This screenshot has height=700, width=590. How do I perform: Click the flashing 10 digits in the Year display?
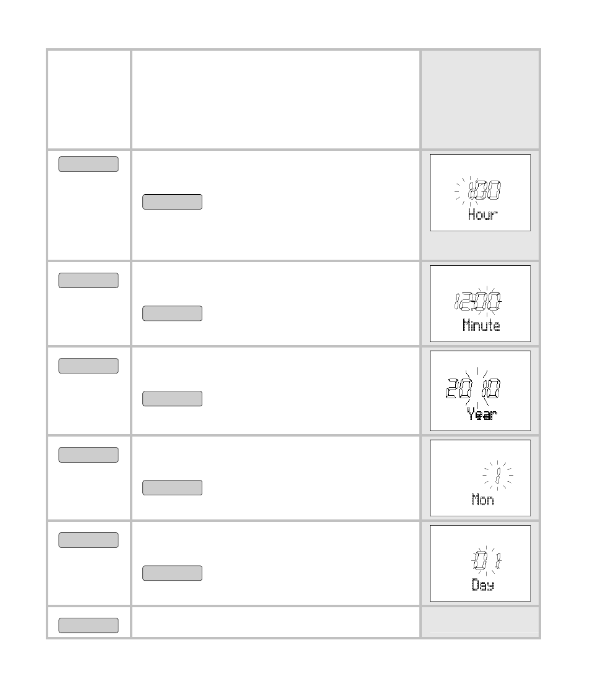click(x=491, y=388)
